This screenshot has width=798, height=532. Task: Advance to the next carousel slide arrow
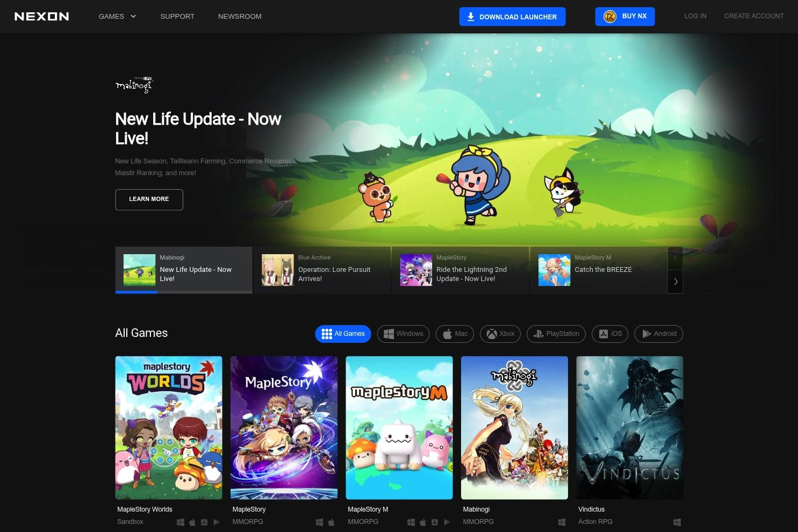click(x=675, y=282)
